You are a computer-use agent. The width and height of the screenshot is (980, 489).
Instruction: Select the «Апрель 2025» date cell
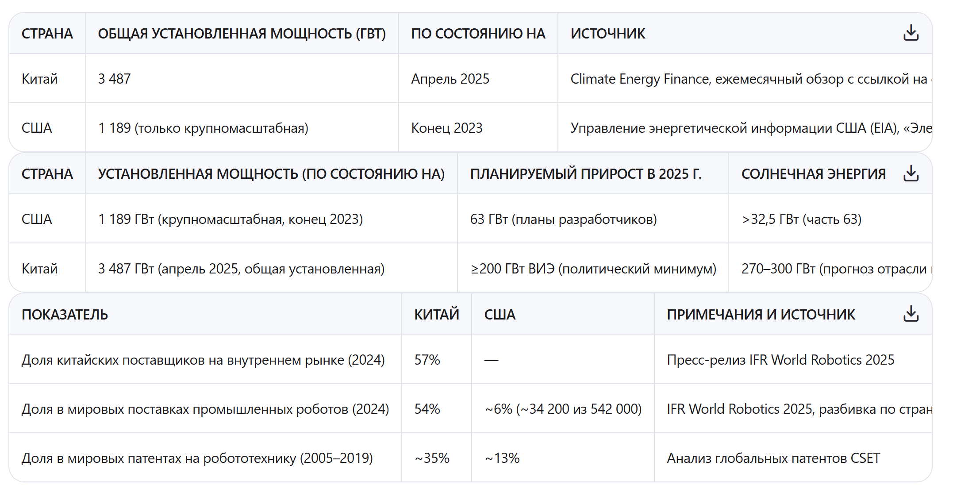pyautogui.click(x=450, y=79)
